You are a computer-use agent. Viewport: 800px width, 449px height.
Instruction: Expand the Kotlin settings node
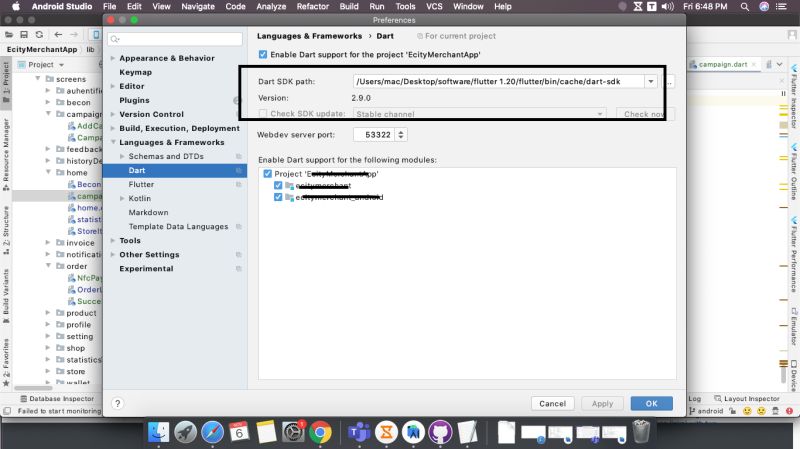[122, 198]
